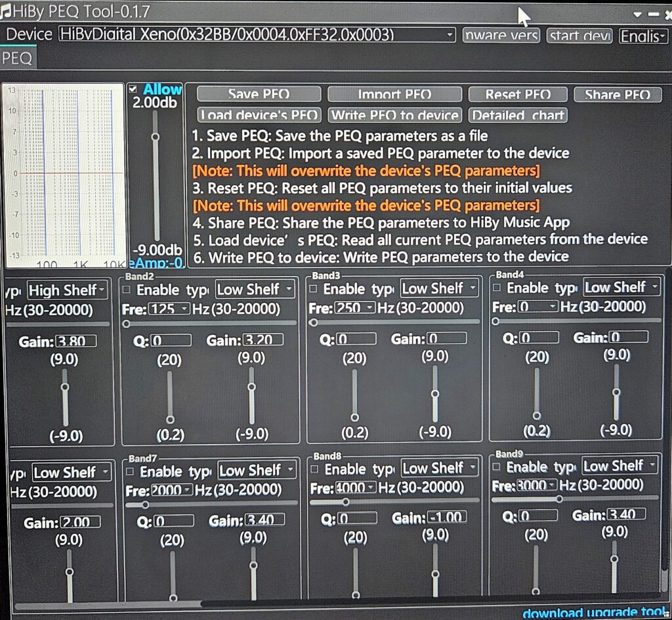The height and width of the screenshot is (620, 672).
Task: Click Band2 frequency horizontal slider
Action: (209, 324)
